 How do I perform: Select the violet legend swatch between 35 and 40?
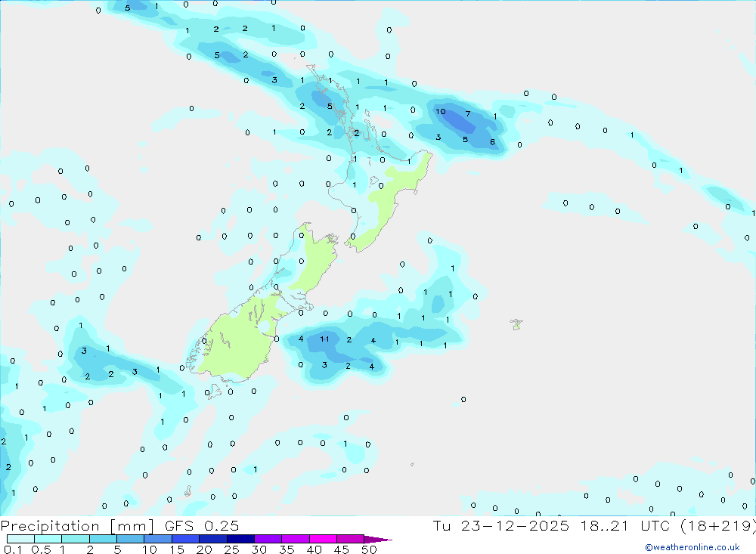[x=296, y=539]
